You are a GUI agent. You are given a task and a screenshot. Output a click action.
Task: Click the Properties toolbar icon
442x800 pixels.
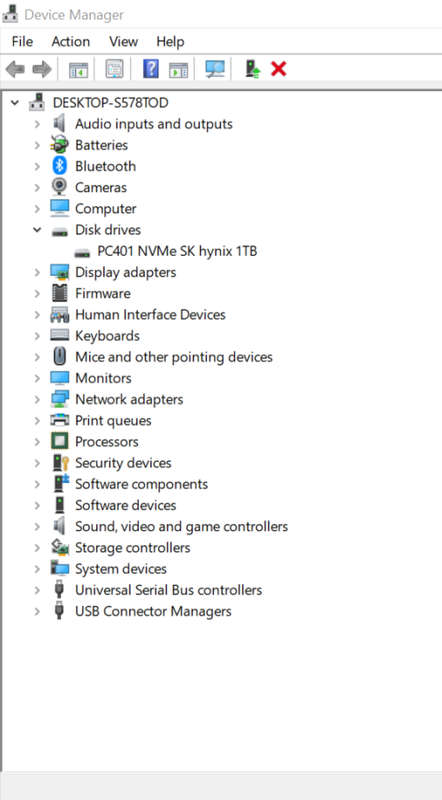(x=114, y=69)
